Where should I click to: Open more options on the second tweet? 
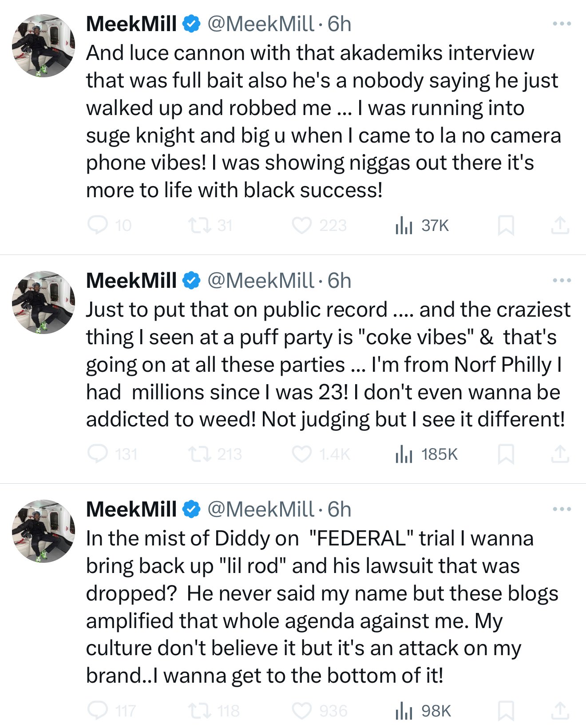point(562,281)
